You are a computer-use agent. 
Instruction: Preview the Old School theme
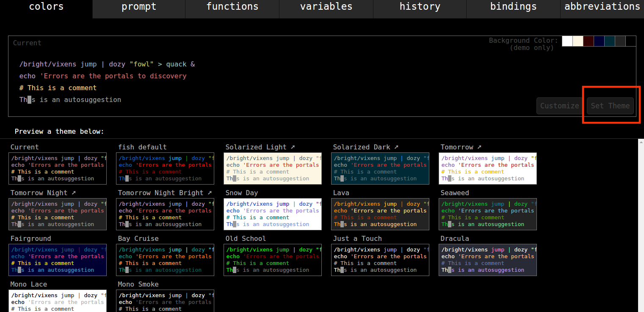point(273,260)
